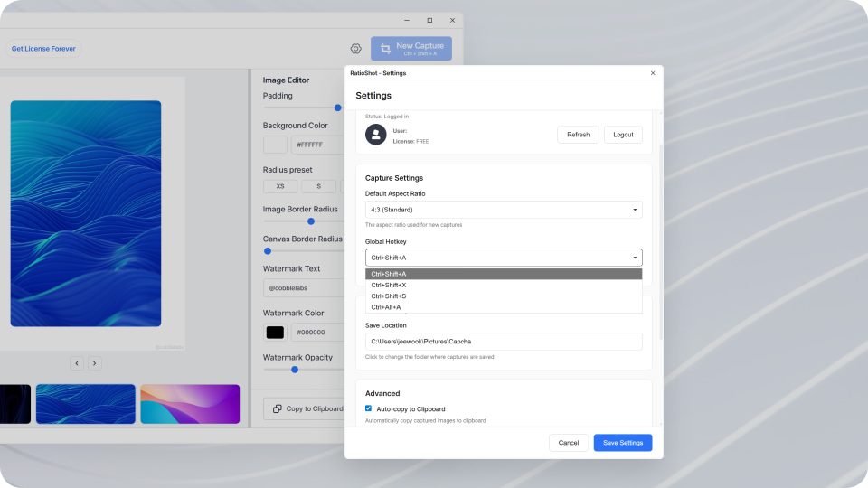Open the Default Aspect Ratio dropdown
Screen dimensions: 868x488
point(504,210)
